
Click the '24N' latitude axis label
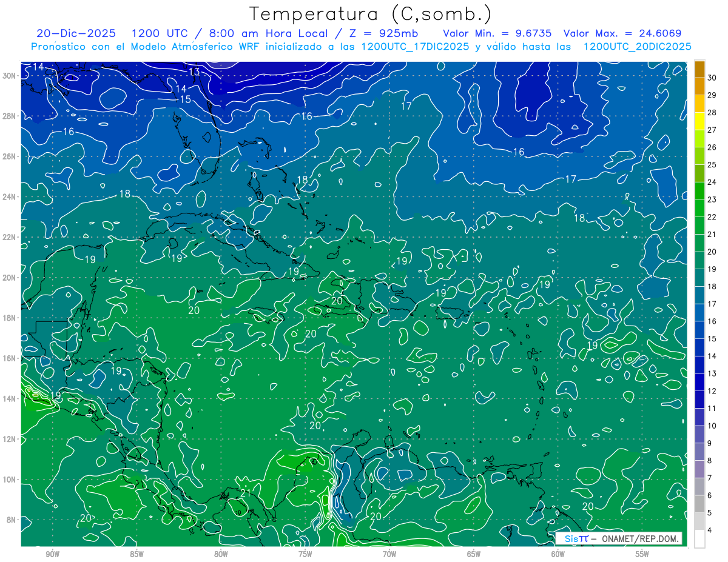10,197
